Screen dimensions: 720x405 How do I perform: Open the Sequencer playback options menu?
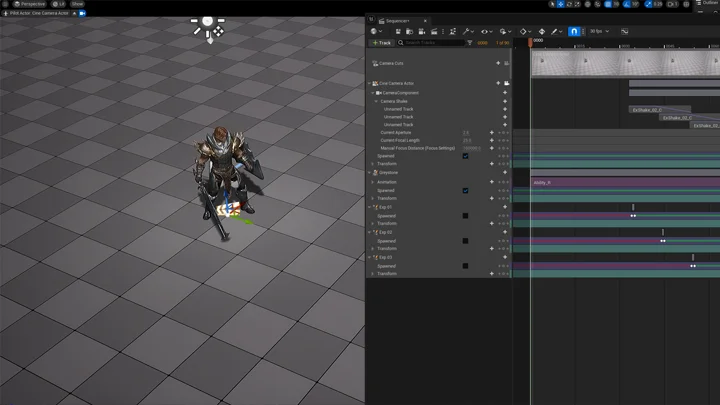pyautogui.click(x=505, y=31)
